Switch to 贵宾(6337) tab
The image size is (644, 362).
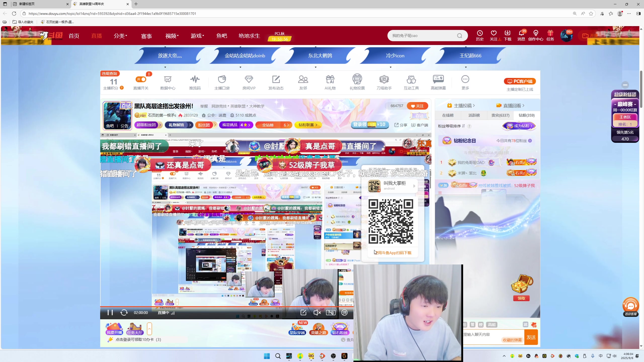click(x=500, y=115)
